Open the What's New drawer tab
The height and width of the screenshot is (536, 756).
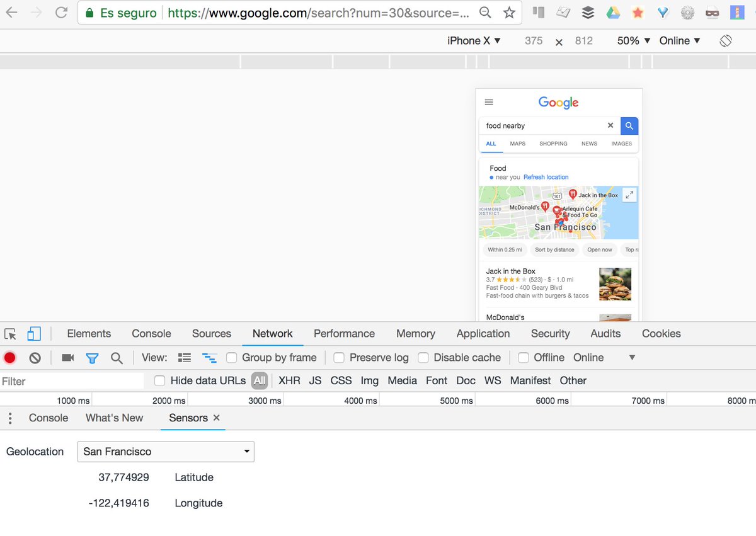pyautogui.click(x=115, y=418)
